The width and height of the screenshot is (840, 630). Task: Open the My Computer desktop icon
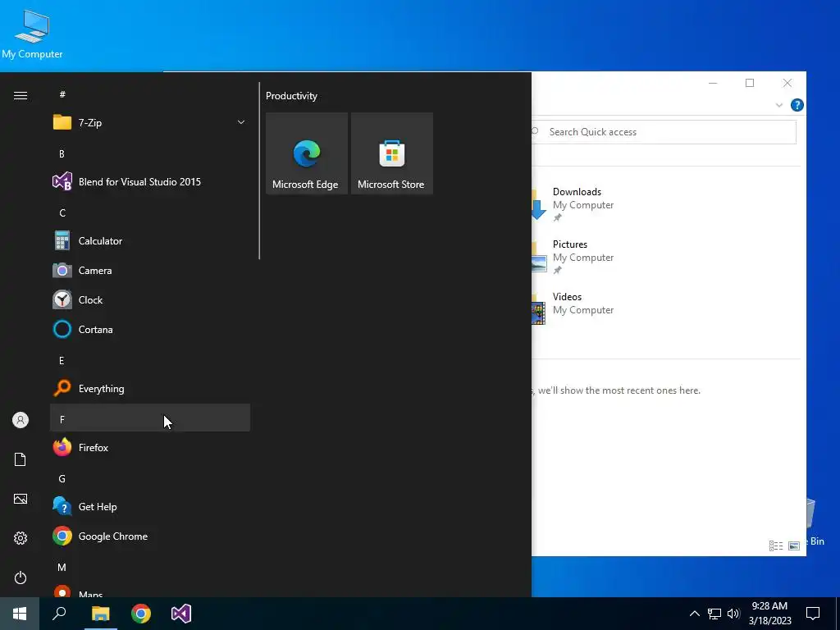tap(32, 33)
